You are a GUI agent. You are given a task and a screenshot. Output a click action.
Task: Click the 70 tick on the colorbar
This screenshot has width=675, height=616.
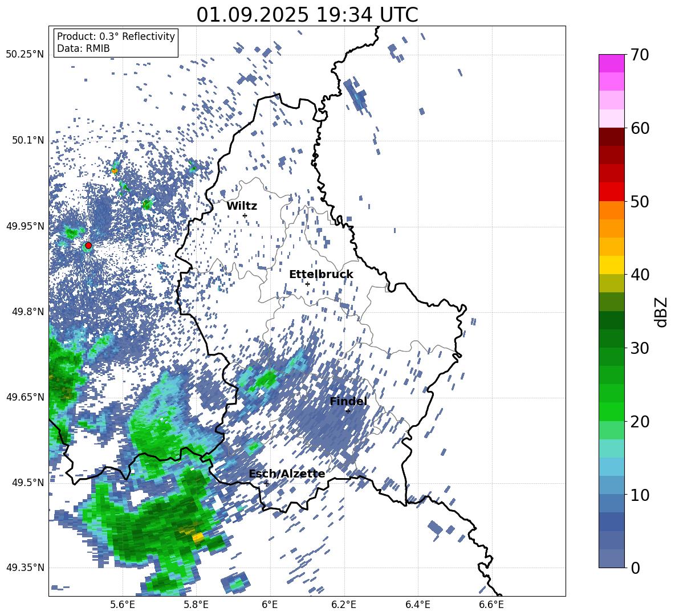tap(640, 55)
